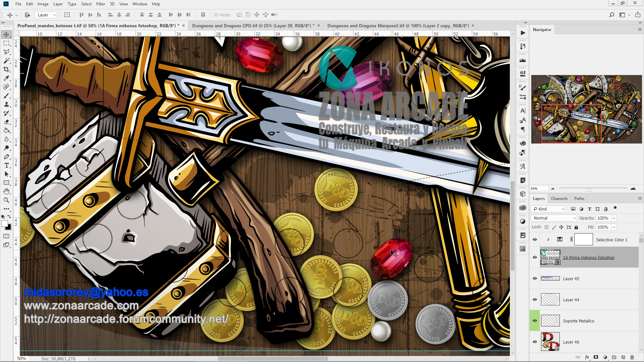644x362 pixels.
Task: Select the Move tool
Action: tap(7, 34)
